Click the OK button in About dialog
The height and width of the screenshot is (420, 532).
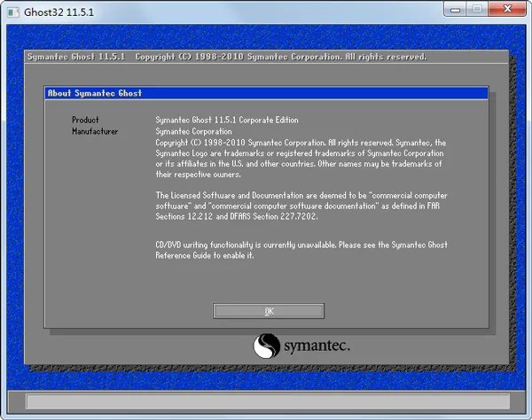269,311
